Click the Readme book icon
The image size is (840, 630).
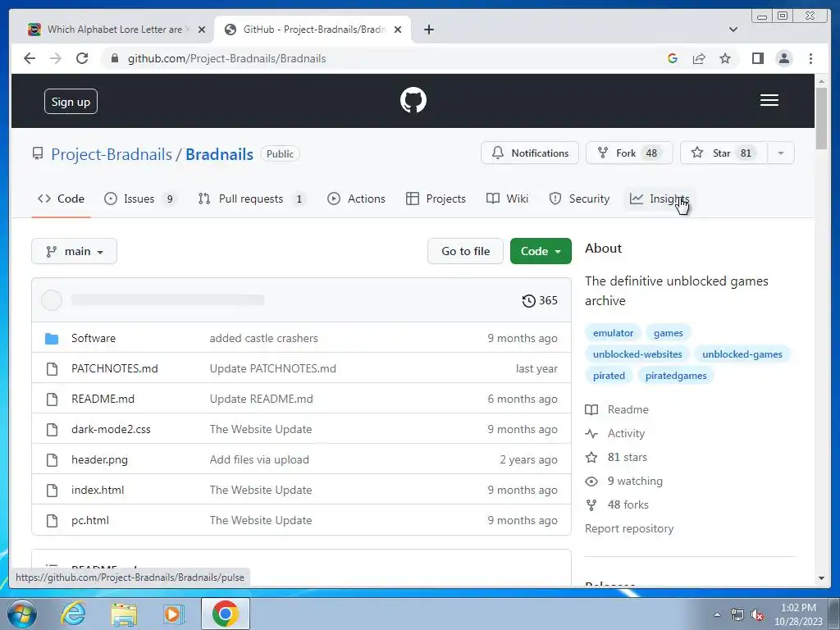[x=591, y=410]
